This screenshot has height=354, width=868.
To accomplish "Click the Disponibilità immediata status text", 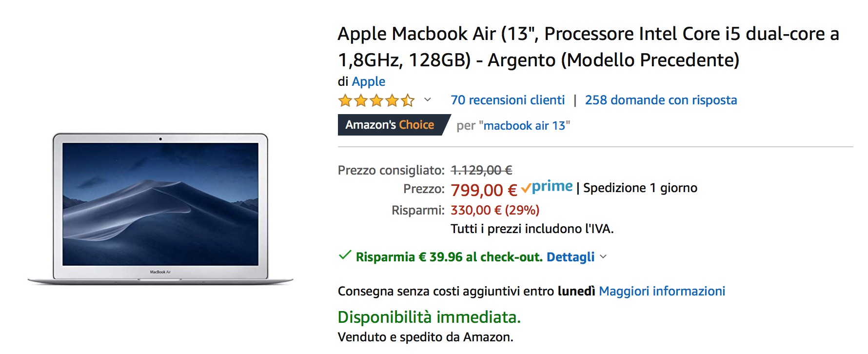I will (x=429, y=317).
